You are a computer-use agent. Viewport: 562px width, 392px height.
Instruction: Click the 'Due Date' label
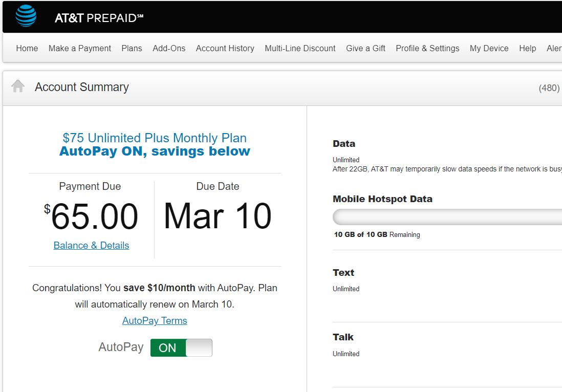[x=218, y=186]
